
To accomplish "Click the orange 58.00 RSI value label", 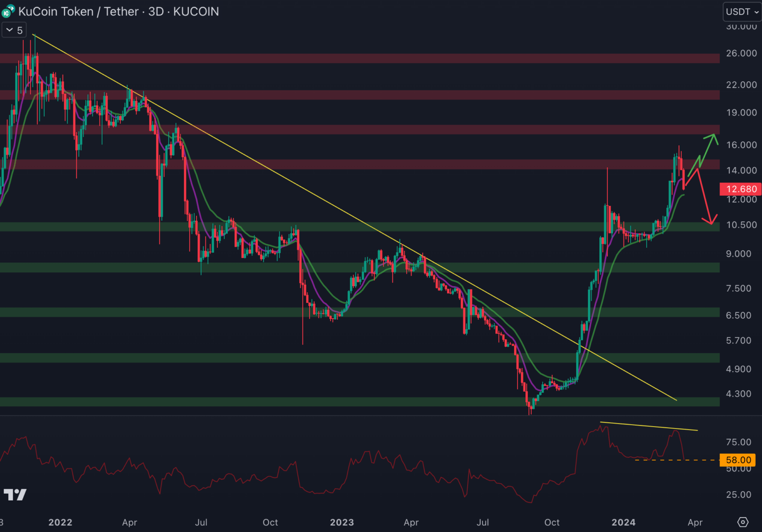I will click(738, 460).
